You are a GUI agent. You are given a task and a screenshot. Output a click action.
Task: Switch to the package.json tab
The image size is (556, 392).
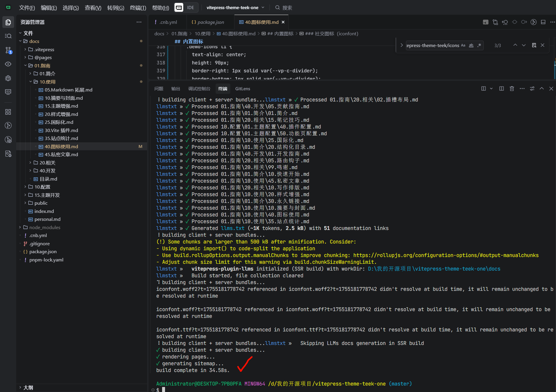pos(210,22)
